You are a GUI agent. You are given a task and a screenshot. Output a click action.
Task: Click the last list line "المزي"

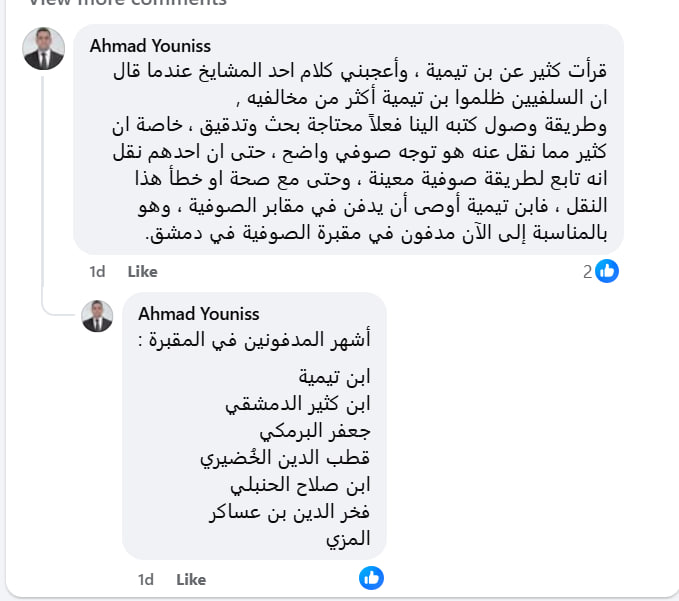pos(349,539)
